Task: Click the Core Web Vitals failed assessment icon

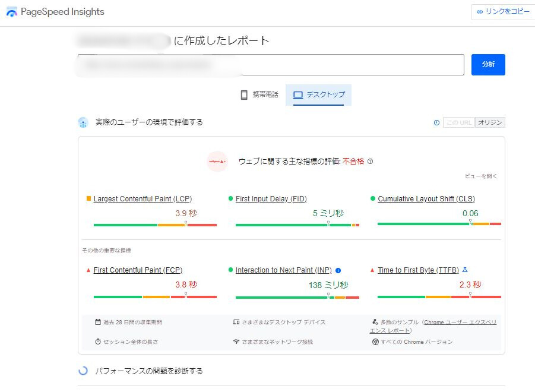Action: point(217,162)
